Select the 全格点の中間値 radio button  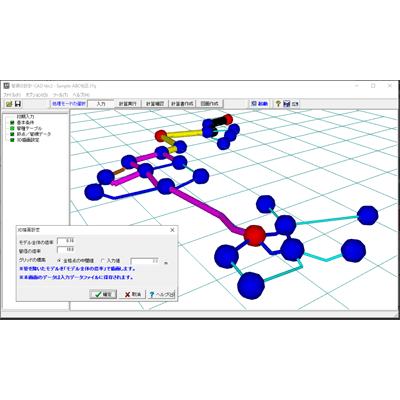pyautogui.click(x=60, y=260)
